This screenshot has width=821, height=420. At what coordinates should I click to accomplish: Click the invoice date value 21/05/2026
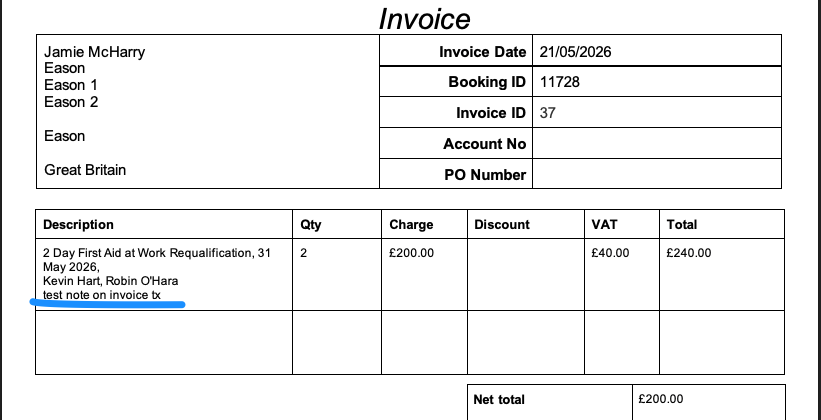pyautogui.click(x=575, y=51)
